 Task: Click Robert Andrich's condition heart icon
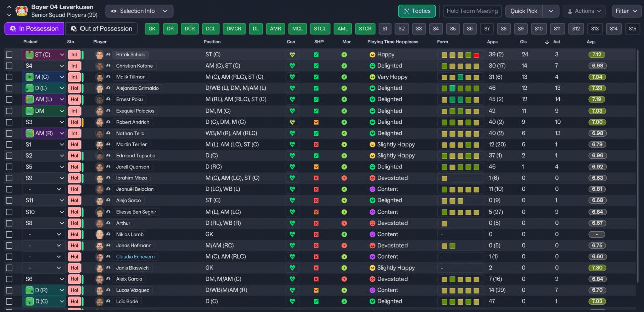coord(291,122)
